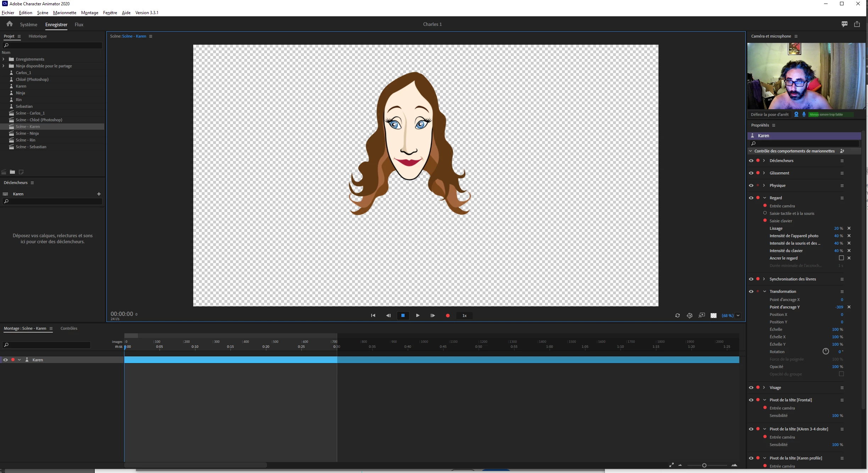Screen dimensions: 868x473
Task: Check the Ancrer le regard checkbox
Action: (x=841, y=258)
